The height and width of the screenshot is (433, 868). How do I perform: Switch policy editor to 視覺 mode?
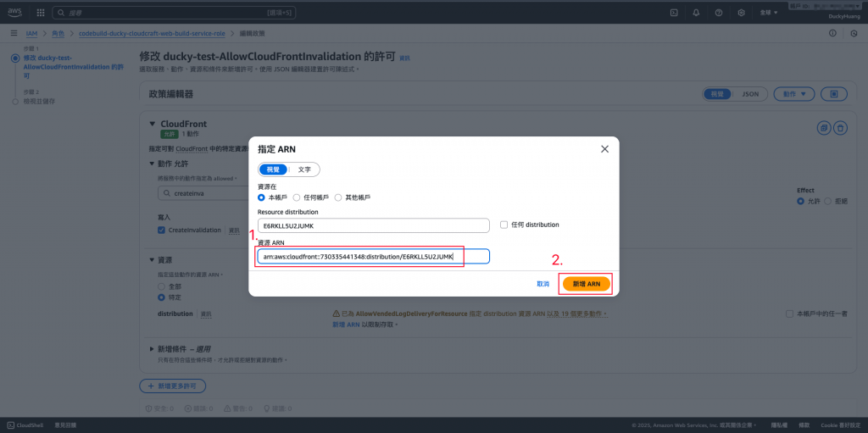tap(717, 94)
